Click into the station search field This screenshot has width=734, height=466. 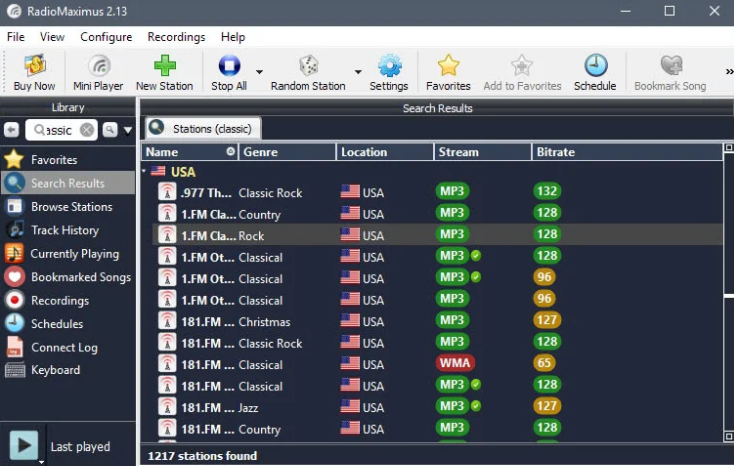[x=60, y=130]
